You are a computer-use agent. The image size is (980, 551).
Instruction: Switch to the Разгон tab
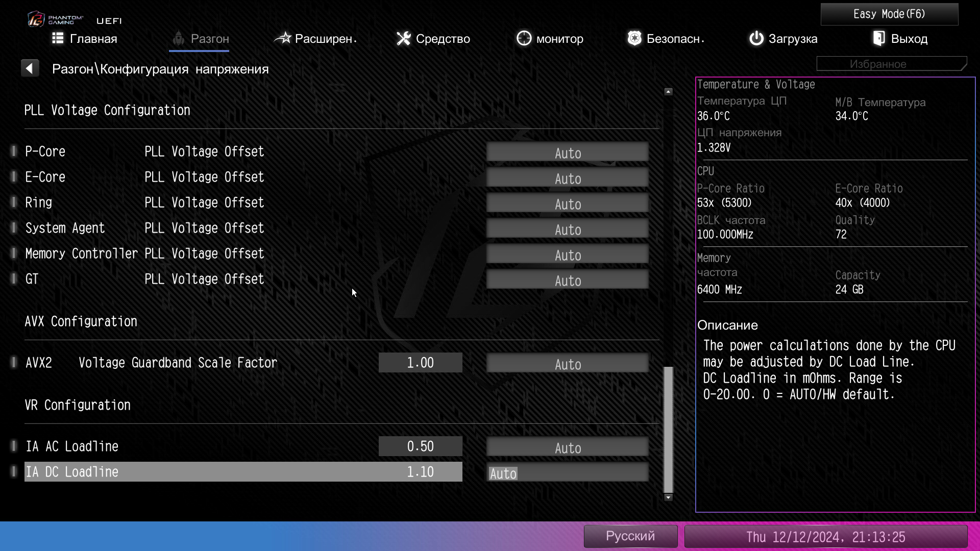(x=200, y=39)
